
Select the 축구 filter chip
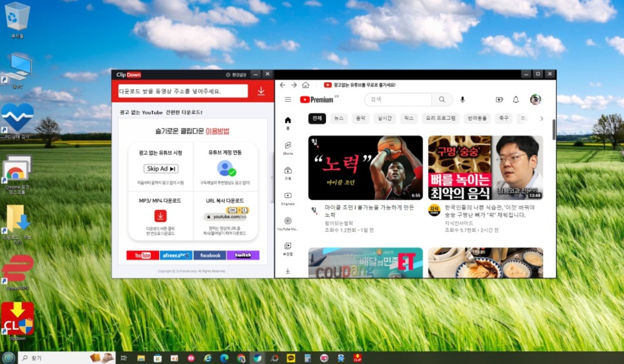[x=504, y=118]
